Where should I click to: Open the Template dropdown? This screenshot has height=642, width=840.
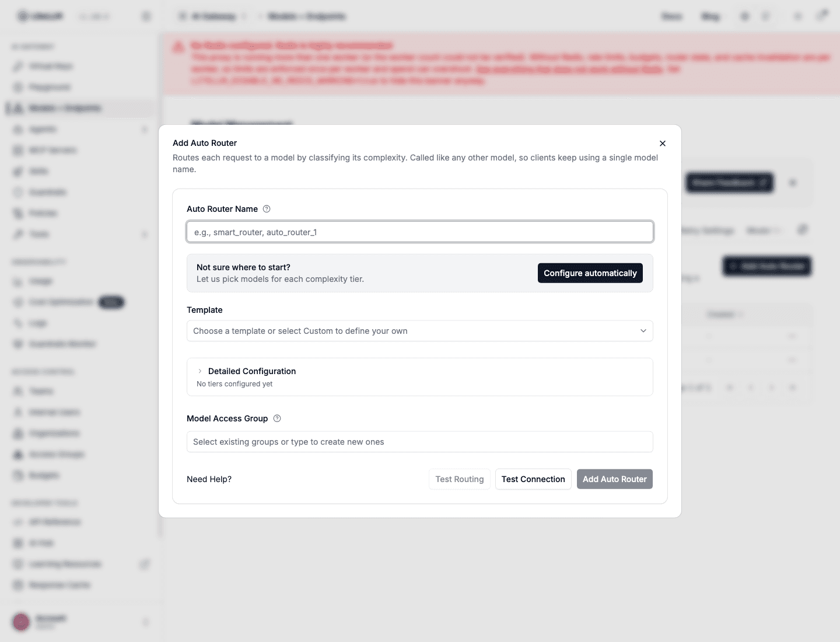pyautogui.click(x=420, y=331)
